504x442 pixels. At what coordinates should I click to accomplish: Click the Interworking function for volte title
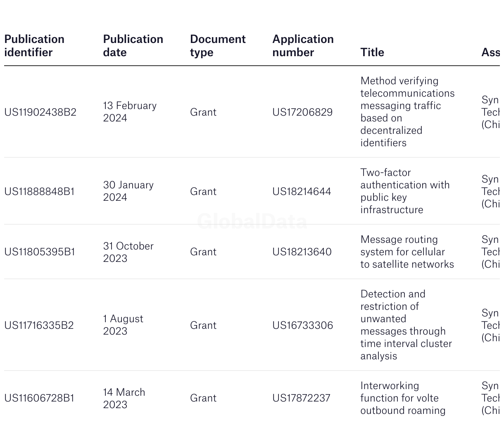(403, 398)
